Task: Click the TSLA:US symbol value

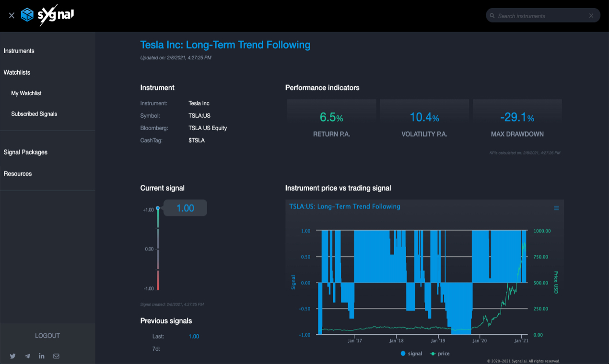Action: tap(199, 115)
